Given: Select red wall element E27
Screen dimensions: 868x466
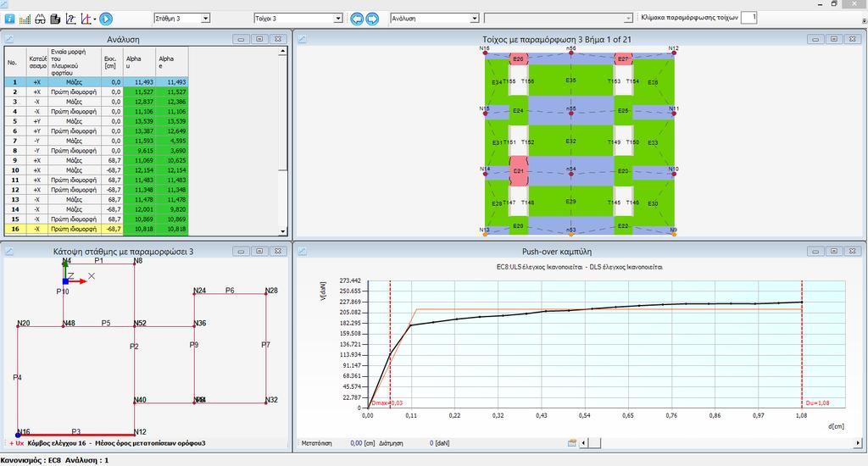Looking at the screenshot, I should [x=623, y=58].
